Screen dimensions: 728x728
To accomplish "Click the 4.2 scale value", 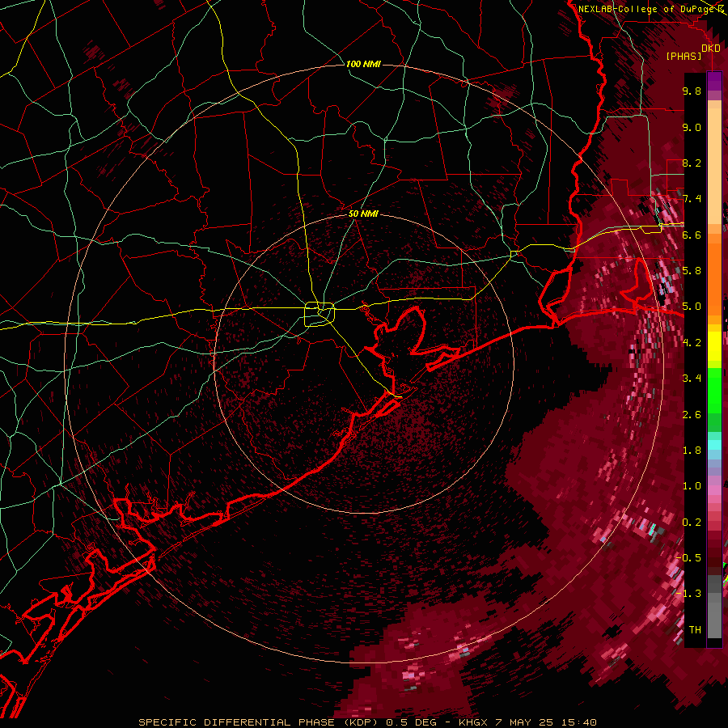I will 692,343.
